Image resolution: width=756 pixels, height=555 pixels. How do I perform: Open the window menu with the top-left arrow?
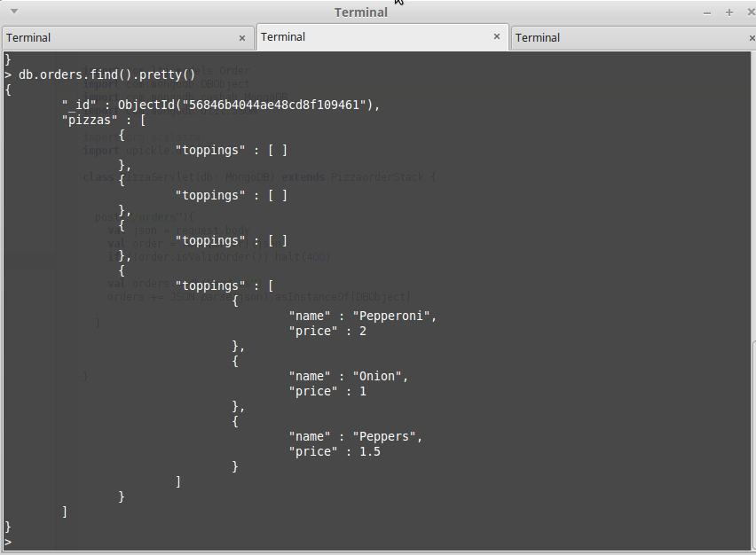(12, 12)
